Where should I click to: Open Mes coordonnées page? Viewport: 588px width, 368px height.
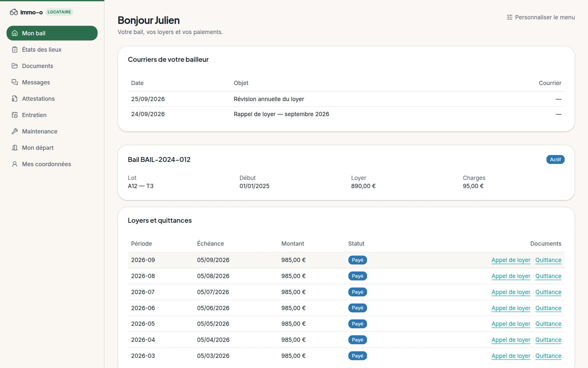pos(52,164)
